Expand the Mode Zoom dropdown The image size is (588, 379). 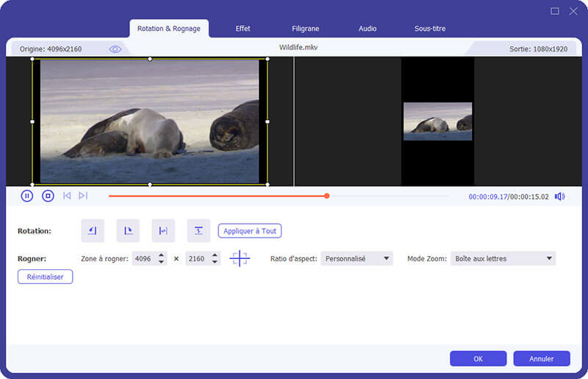[503, 259]
